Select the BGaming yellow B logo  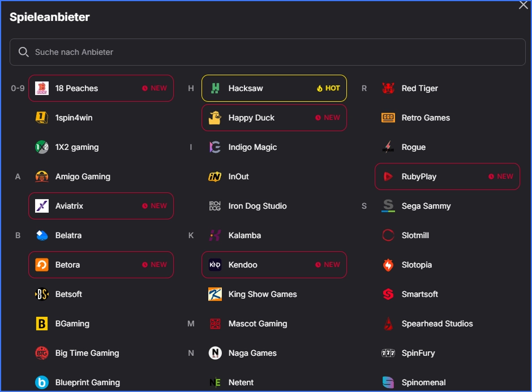pos(42,324)
